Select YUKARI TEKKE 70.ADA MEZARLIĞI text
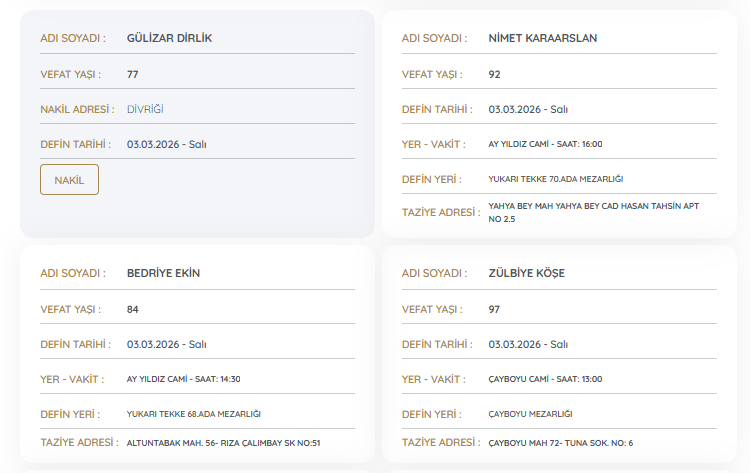 (556, 179)
